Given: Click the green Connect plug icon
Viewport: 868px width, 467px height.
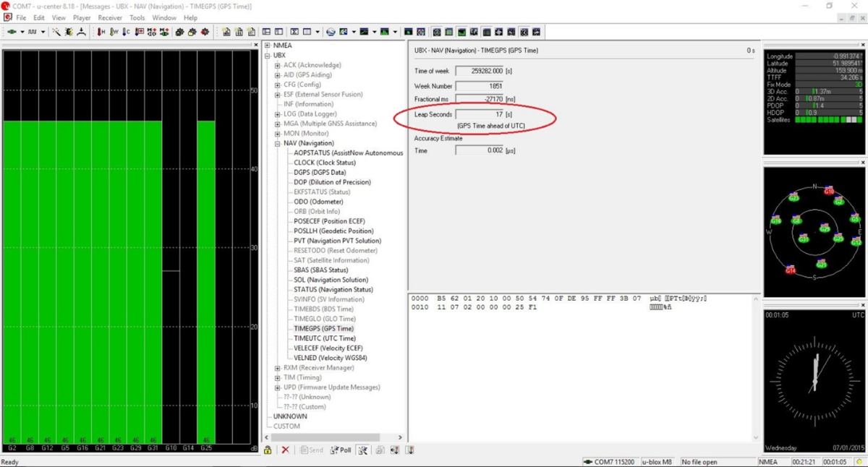Looking at the screenshot, I should [x=12, y=32].
